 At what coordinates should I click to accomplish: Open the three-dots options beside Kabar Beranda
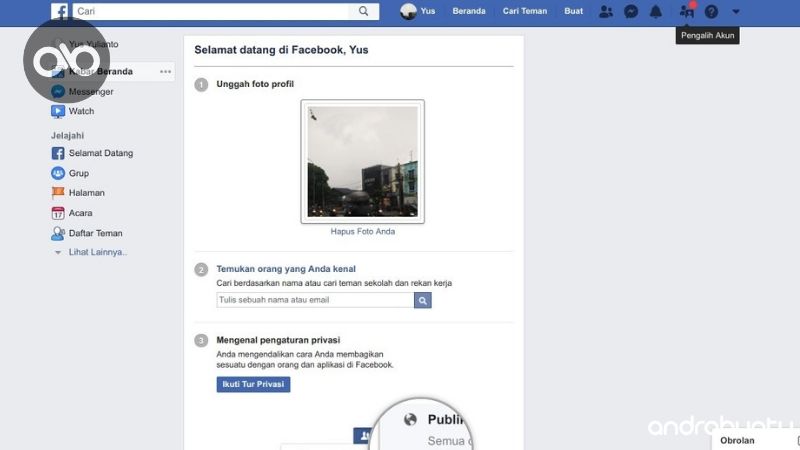[x=165, y=71]
